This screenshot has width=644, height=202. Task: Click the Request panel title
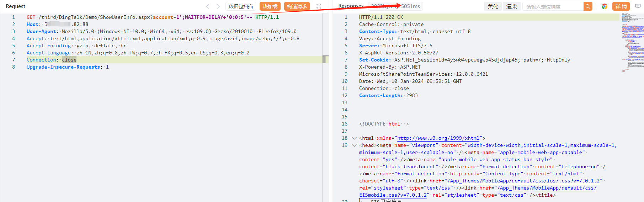tap(16, 6)
